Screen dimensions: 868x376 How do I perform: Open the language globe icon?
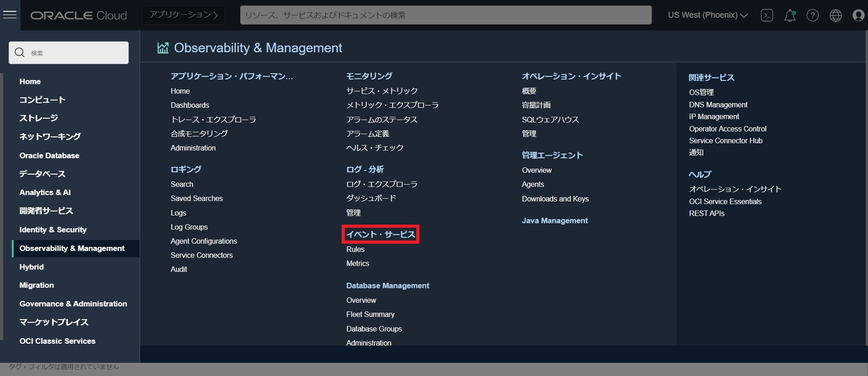(835, 15)
